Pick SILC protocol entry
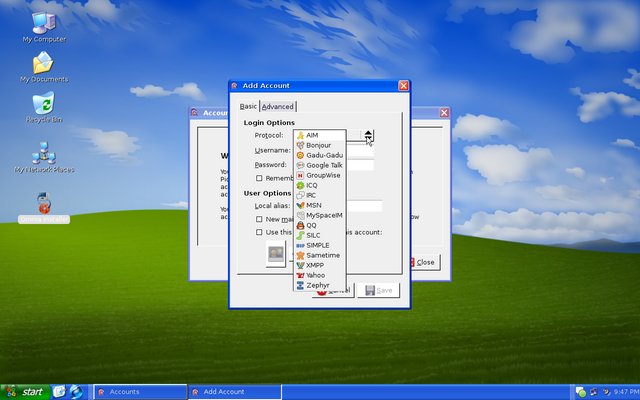The height and width of the screenshot is (400, 640). pos(320,235)
